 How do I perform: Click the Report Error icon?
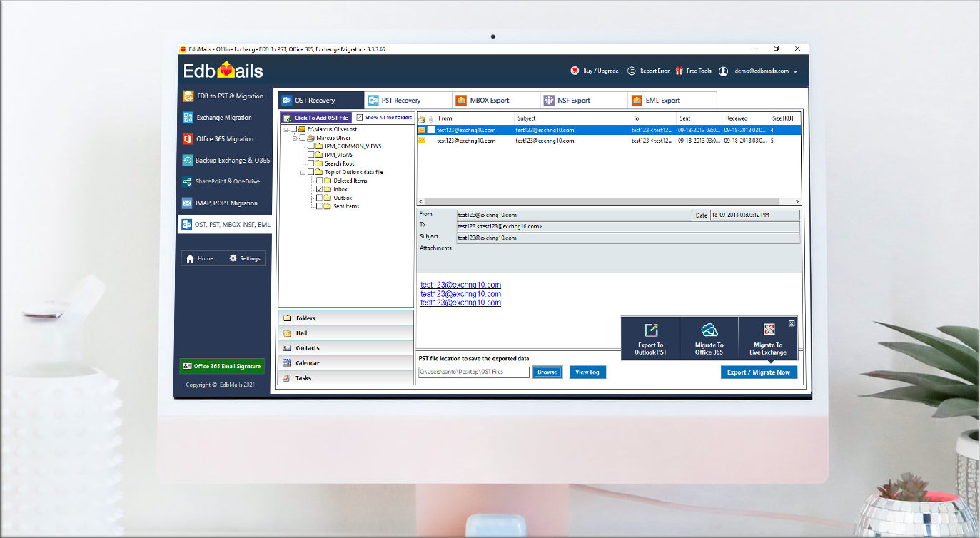click(x=631, y=71)
